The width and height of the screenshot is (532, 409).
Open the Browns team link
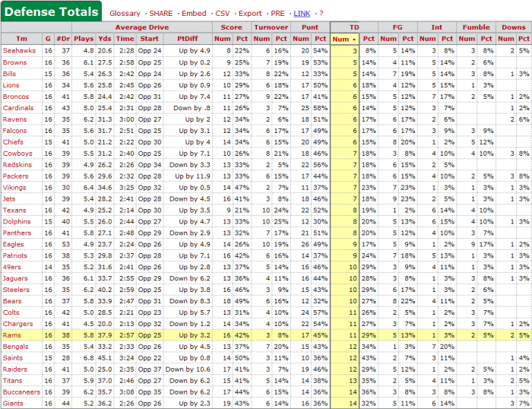(x=14, y=62)
